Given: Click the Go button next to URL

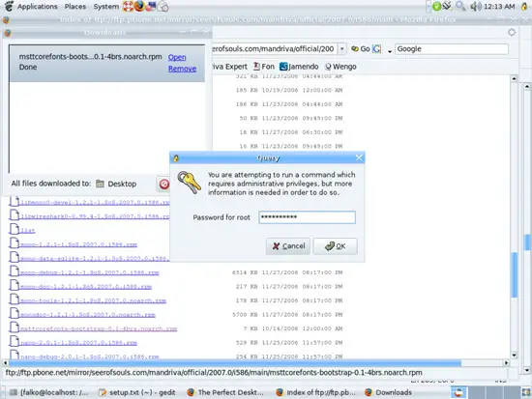Looking at the screenshot, I should click(x=361, y=49).
